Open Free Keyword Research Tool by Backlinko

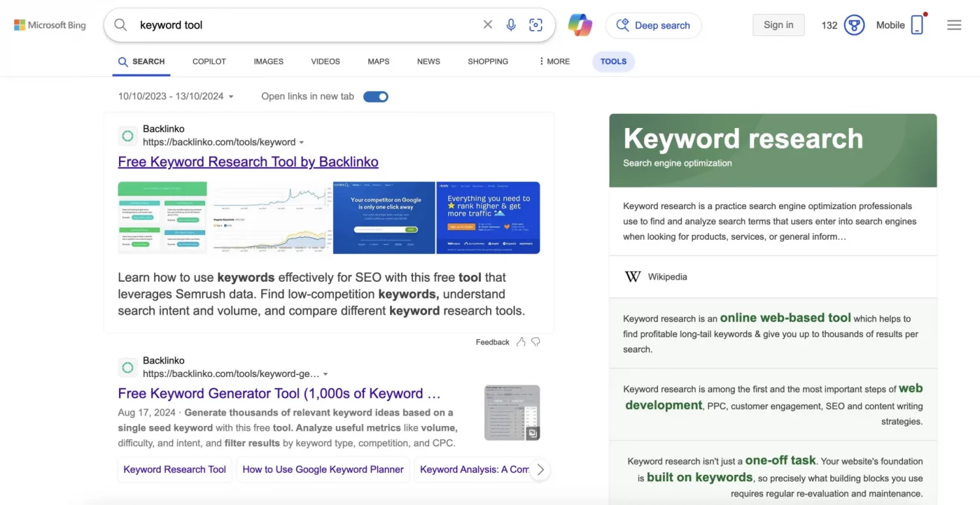tap(248, 162)
